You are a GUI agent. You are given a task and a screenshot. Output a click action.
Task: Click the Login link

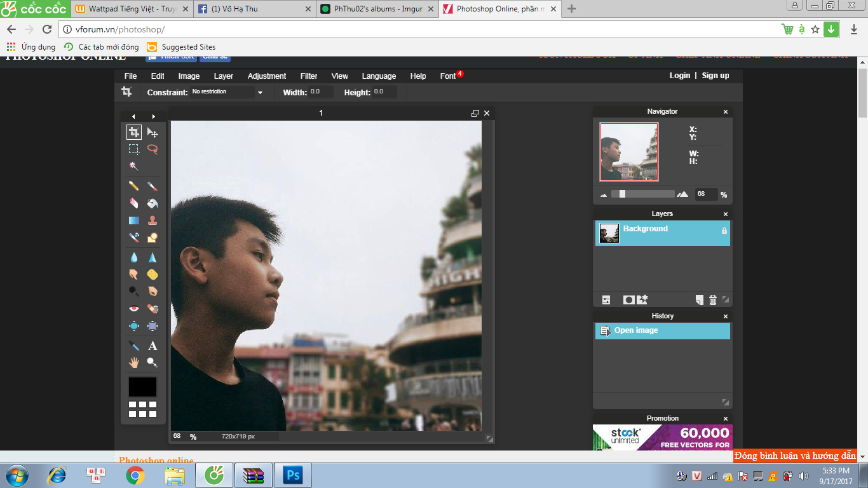(679, 76)
